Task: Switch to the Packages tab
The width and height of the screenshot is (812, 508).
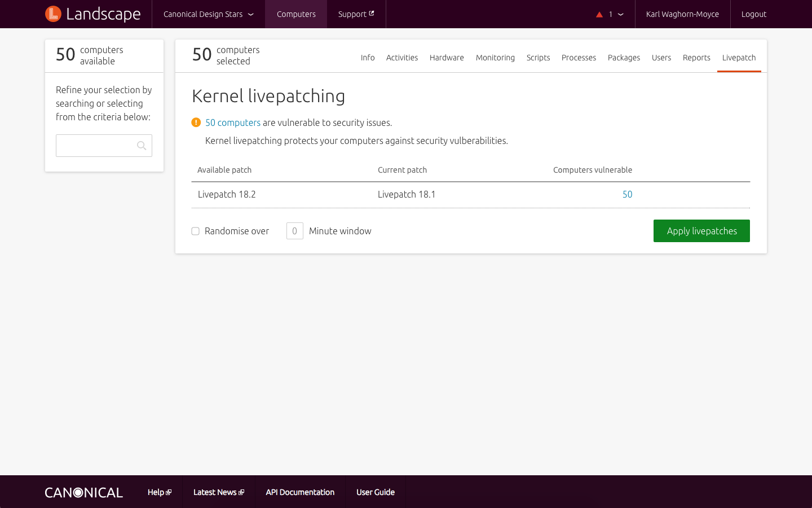Action: click(x=624, y=58)
